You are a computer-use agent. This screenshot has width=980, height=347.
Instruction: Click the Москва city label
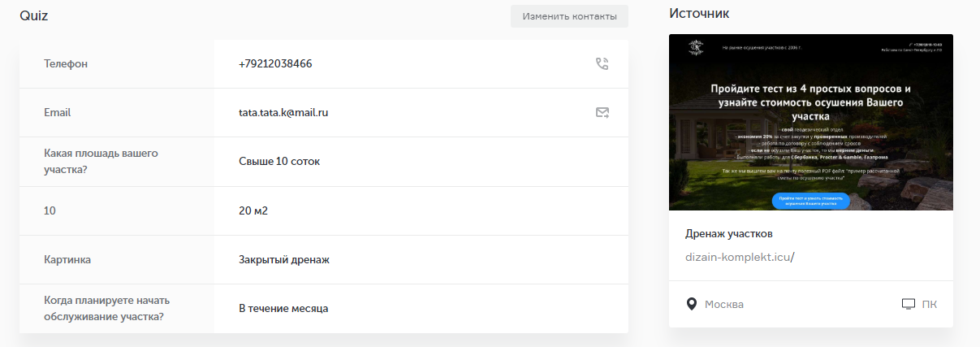click(724, 305)
